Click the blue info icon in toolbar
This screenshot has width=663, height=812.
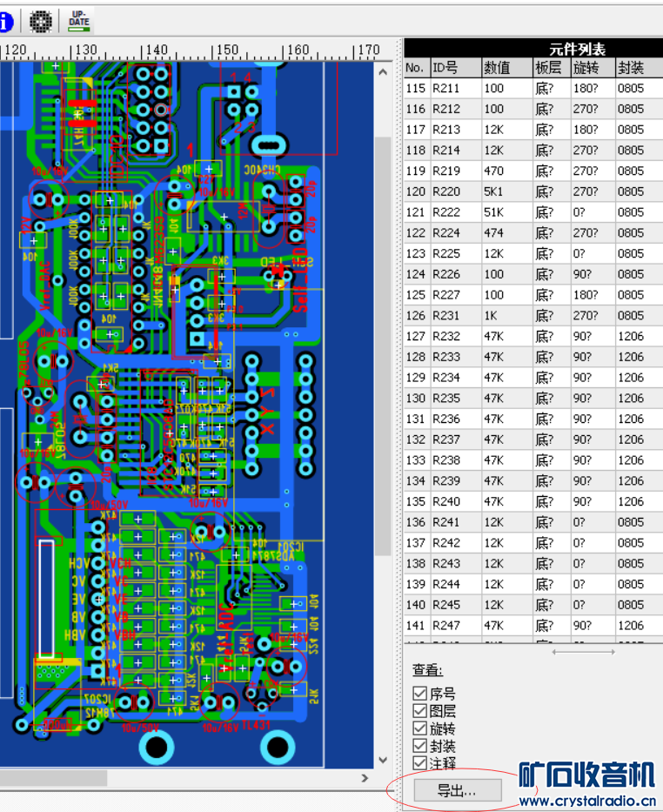click(5, 22)
